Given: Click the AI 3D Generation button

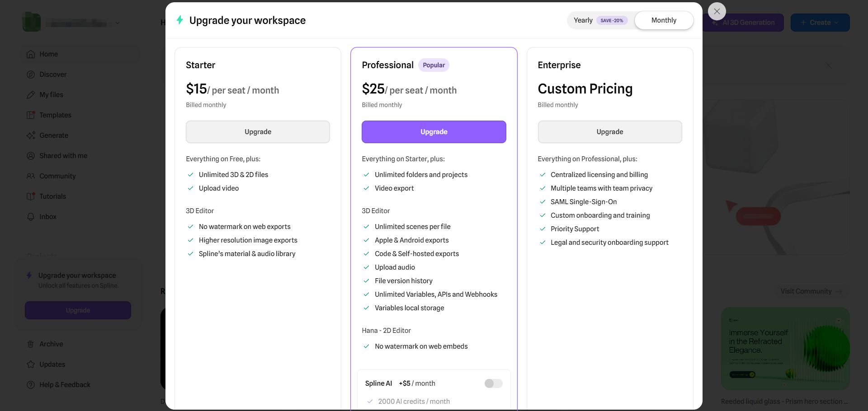Looking at the screenshot, I should point(743,23).
